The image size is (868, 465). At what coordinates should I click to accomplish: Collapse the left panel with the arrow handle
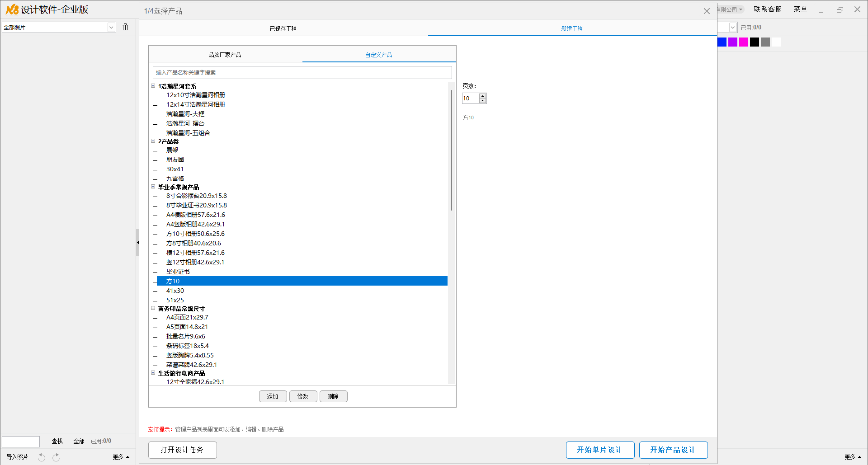click(137, 242)
